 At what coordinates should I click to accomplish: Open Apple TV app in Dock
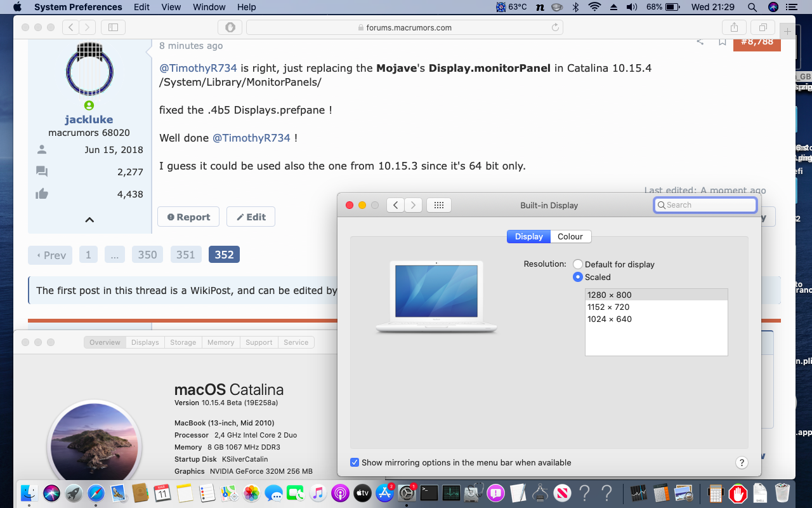(362, 493)
